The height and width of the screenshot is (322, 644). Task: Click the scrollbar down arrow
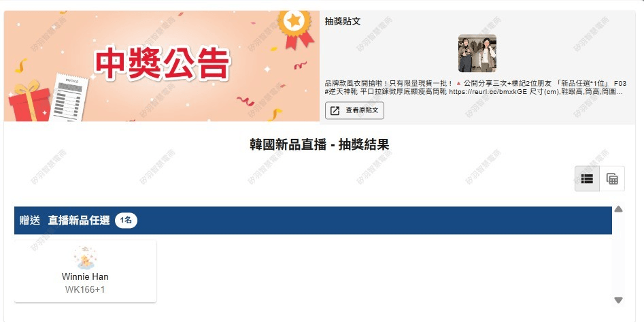click(618, 300)
